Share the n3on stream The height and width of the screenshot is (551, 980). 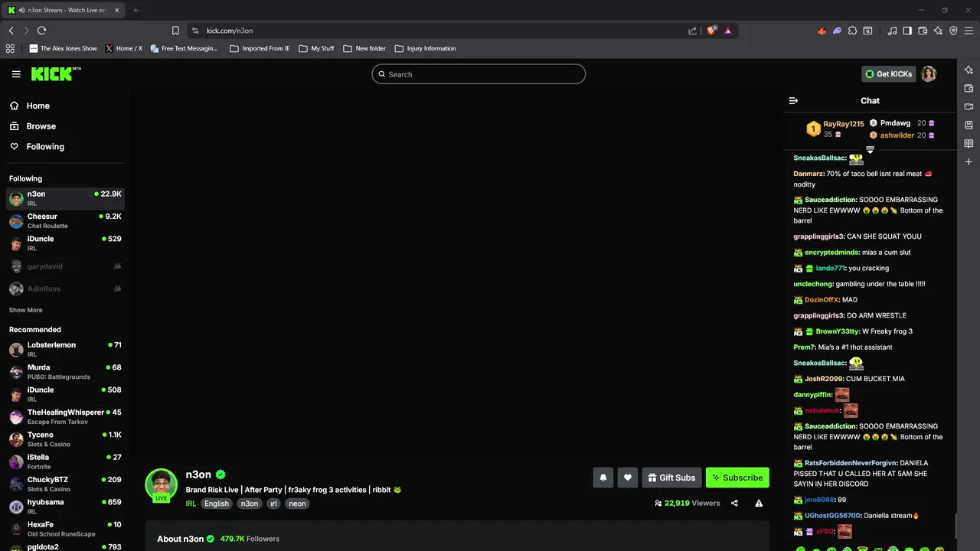(734, 504)
